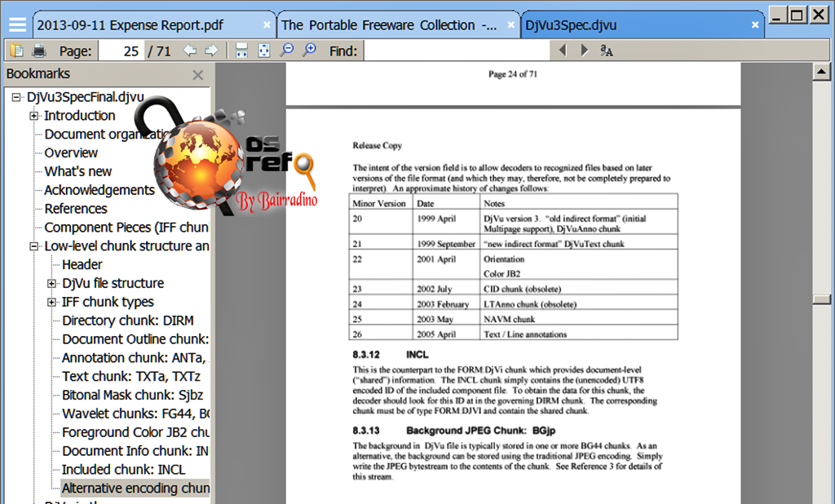The width and height of the screenshot is (835, 504).
Task: Open Text chunk: TXTa, TXTz bookmark
Action: pyautogui.click(x=131, y=377)
